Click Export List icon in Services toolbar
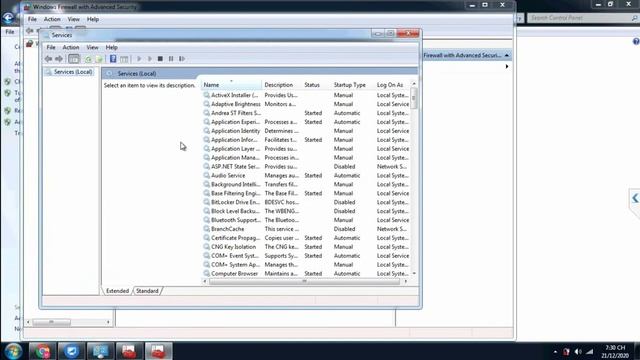Viewport: 640px width, 360px height. click(99, 59)
